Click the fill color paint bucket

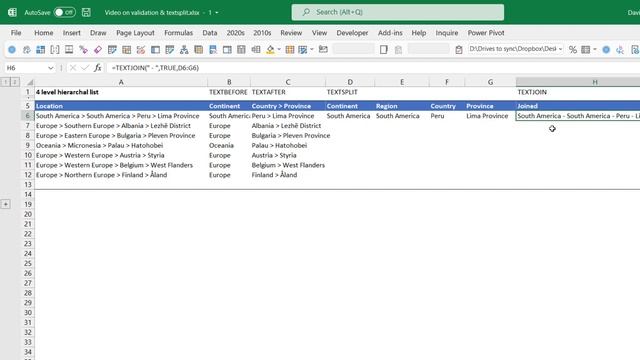[x=270, y=50]
